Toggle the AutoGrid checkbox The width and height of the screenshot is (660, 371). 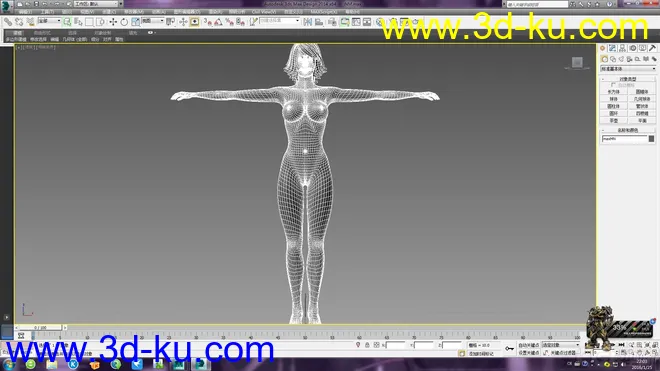(x=613, y=85)
